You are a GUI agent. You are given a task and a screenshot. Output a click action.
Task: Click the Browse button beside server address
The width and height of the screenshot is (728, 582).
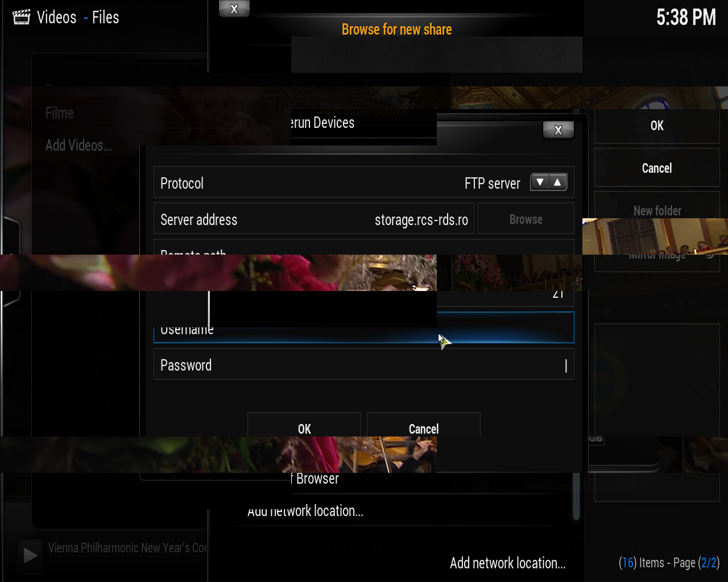click(x=526, y=219)
